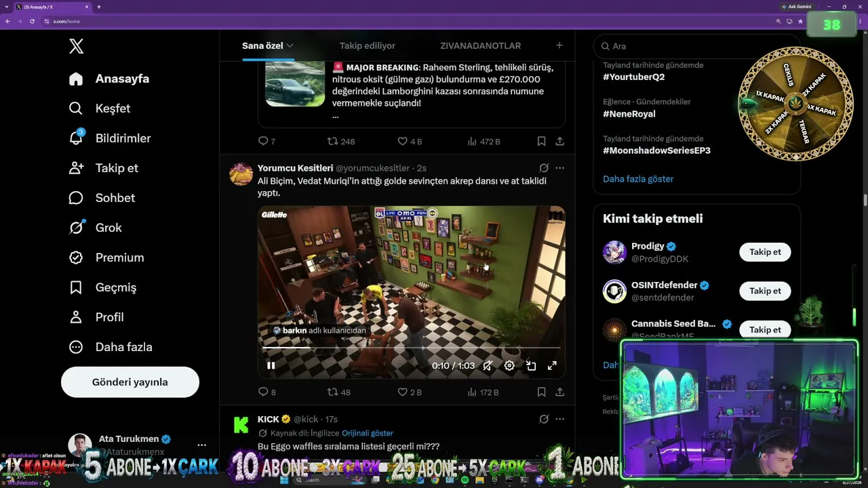Bookmark this page with the star icon
Screen dimensions: 868x488
801,21
